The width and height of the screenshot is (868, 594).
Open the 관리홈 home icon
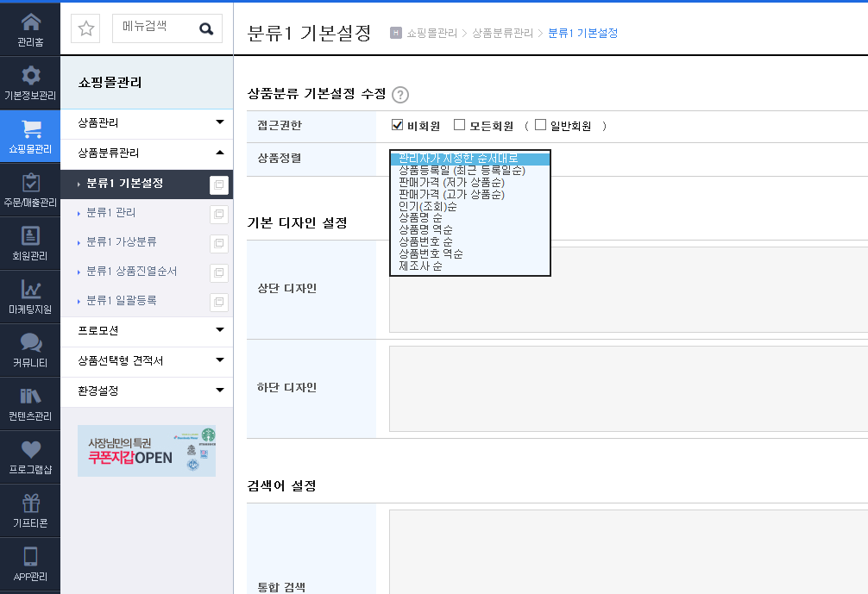tap(30, 22)
